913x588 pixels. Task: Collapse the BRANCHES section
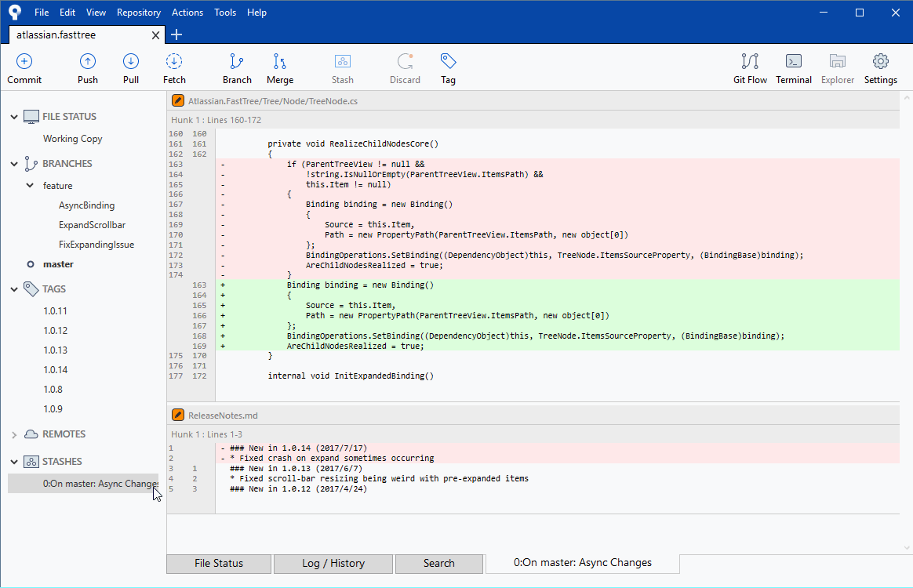[14, 164]
